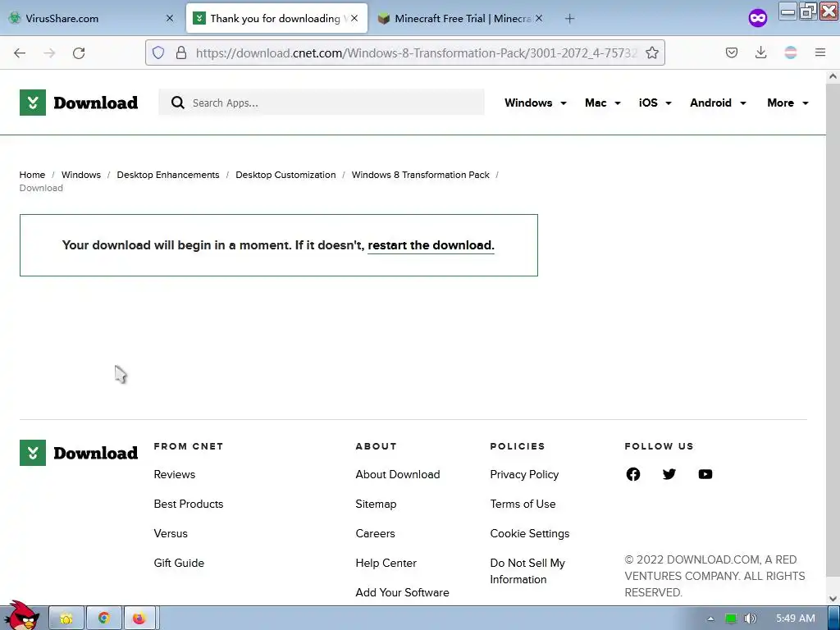Click the Download logo in the footer

click(79, 453)
